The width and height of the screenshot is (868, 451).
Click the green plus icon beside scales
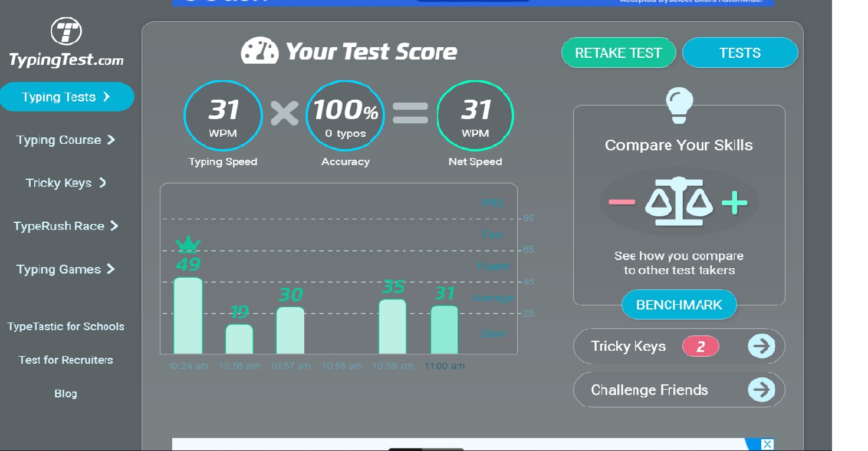pos(734,203)
